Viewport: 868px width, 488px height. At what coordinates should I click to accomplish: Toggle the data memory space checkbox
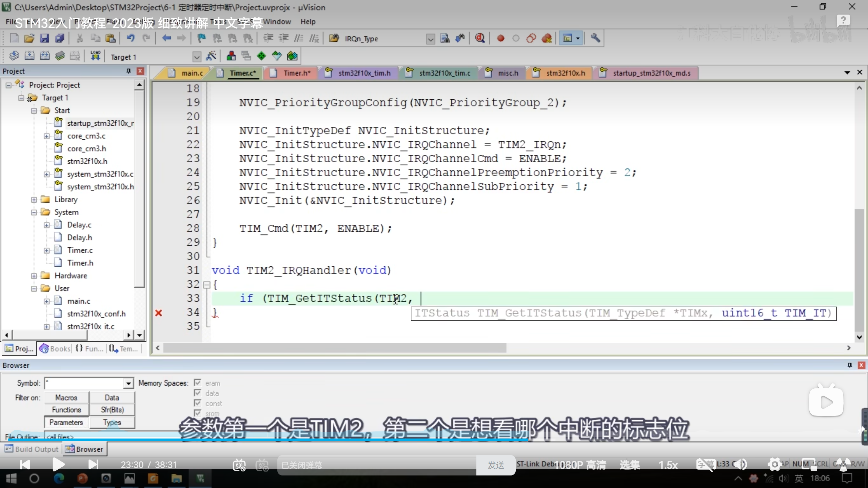point(198,393)
